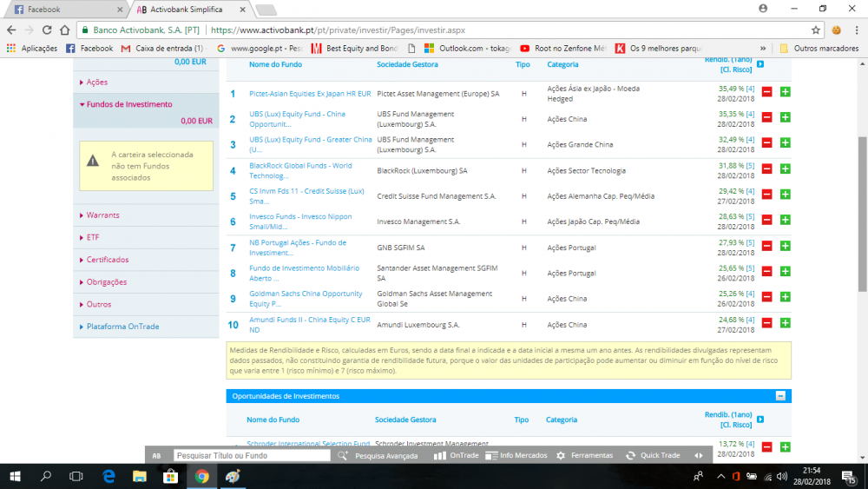Image resolution: width=868 pixels, height=489 pixels.
Task: Click green plus for NB Portugal Ações fund
Action: coord(785,248)
